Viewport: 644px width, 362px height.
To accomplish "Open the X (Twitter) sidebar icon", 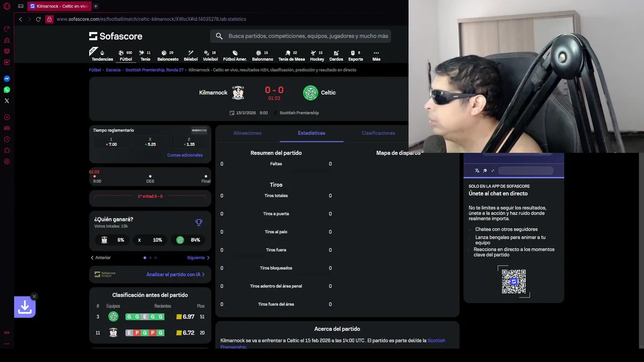I will pos(7,101).
